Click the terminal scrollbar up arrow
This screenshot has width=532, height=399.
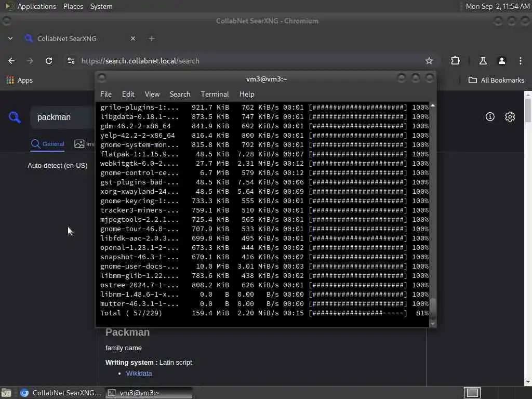pyautogui.click(x=433, y=106)
